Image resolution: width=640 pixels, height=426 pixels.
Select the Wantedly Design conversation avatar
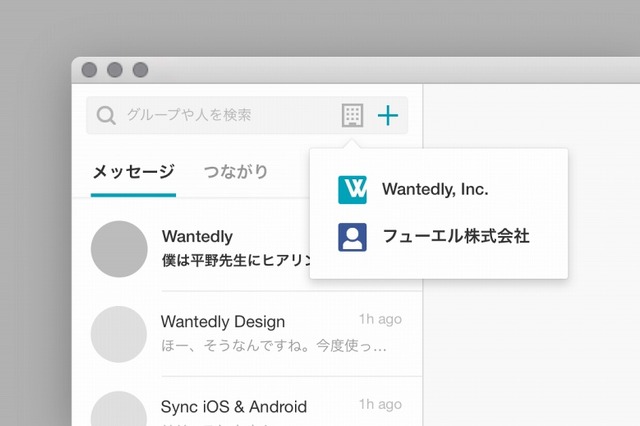119,334
